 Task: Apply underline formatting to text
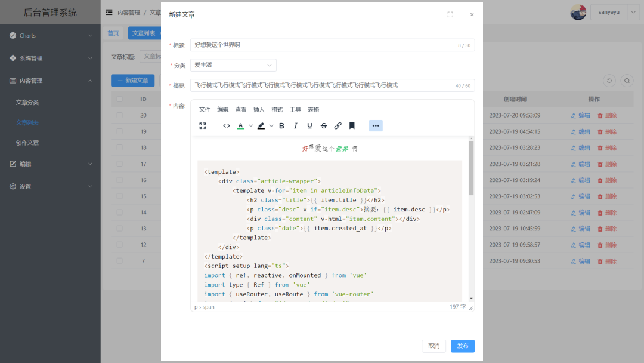tap(309, 125)
